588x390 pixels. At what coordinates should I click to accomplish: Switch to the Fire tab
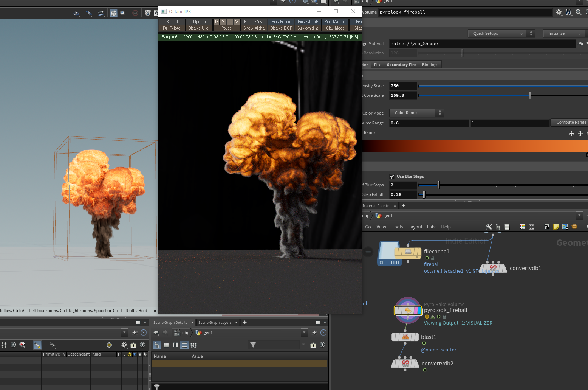[377, 65]
